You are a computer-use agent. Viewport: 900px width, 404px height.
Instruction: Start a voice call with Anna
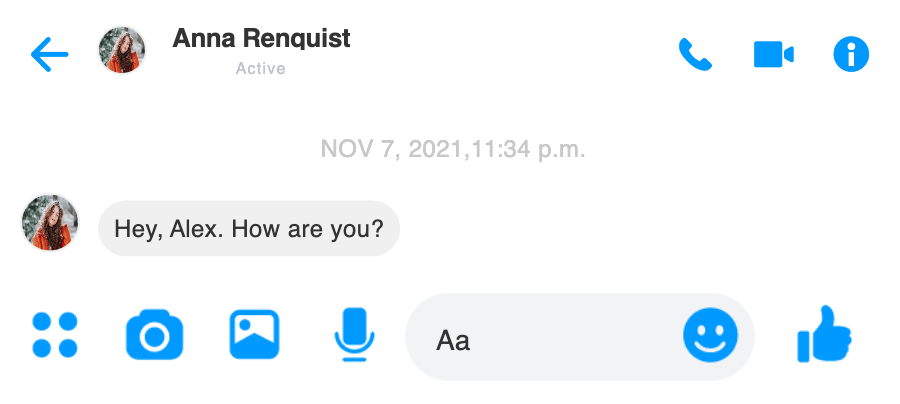click(x=694, y=54)
